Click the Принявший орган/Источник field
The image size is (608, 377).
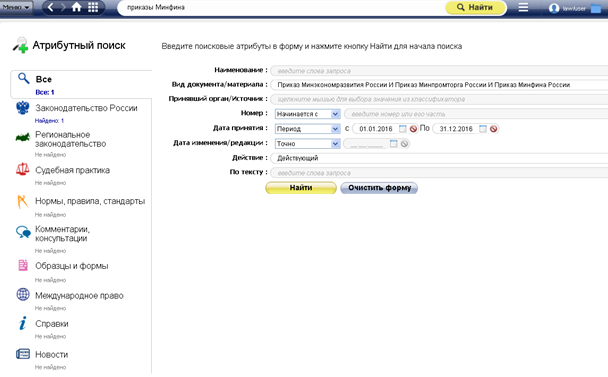439,99
